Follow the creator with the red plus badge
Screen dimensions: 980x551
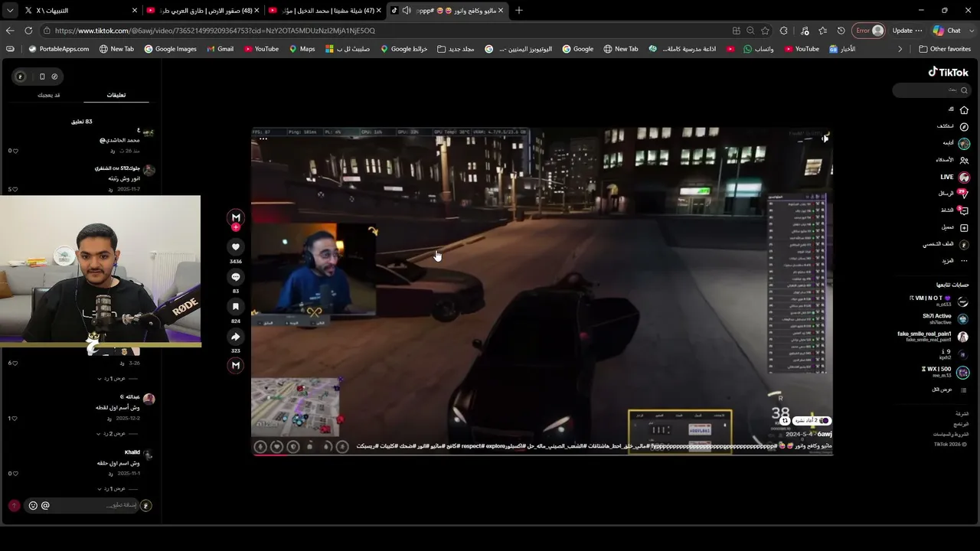(x=236, y=227)
